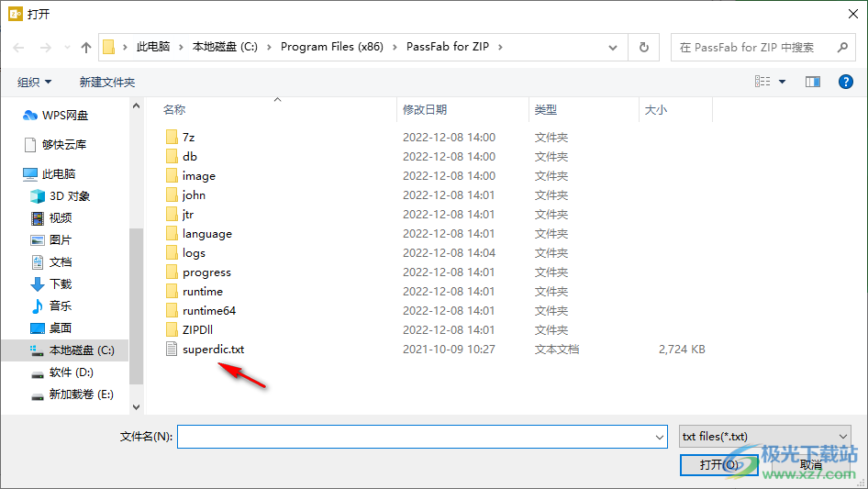Screen dimensions: 868x489
Task: Go back with the left arrow button
Action: coord(18,48)
